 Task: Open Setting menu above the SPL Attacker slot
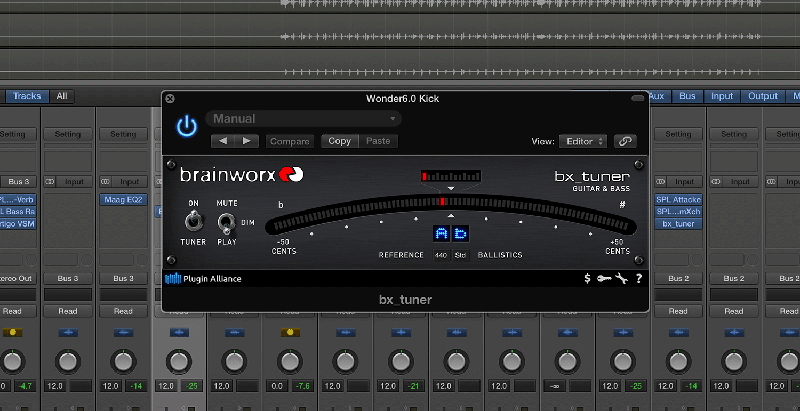[678, 134]
